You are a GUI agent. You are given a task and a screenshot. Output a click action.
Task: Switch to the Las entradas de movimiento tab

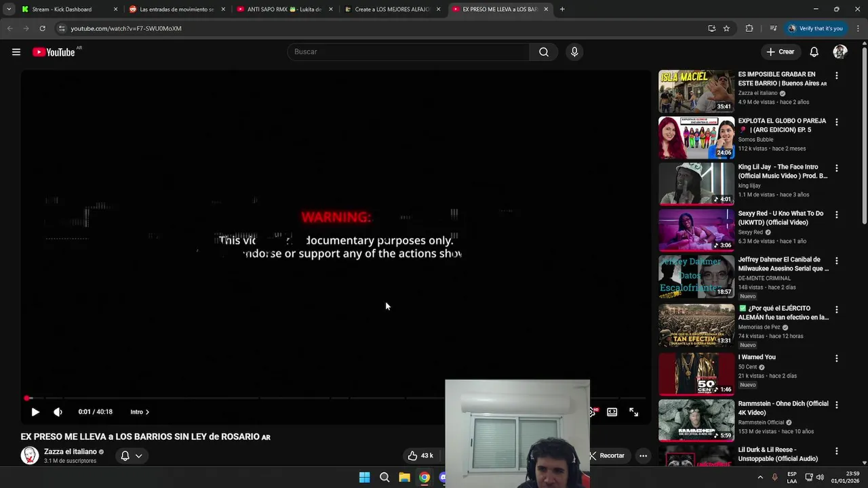pyautogui.click(x=177, y=9)
